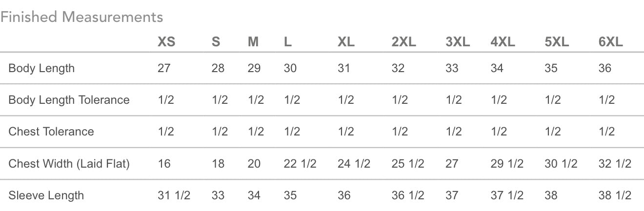Select the Chest Width (Laid Flat) label

(x=69, y=164)
